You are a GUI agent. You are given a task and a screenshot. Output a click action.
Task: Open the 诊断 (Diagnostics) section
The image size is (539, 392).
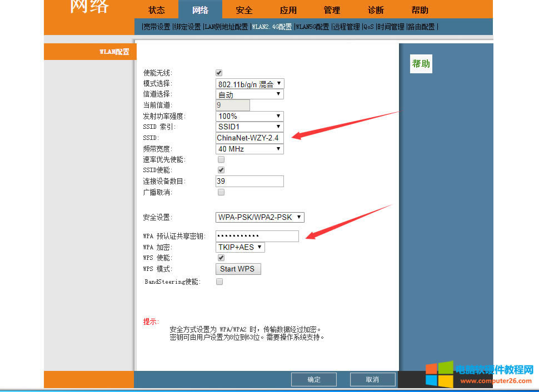click(x=375, y=10)
